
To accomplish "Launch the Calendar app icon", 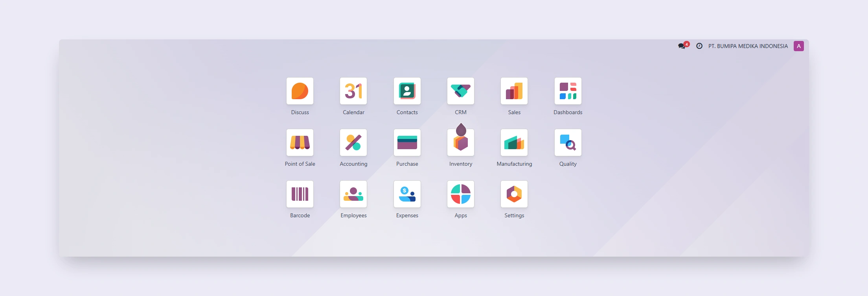I will coord(353,91).
